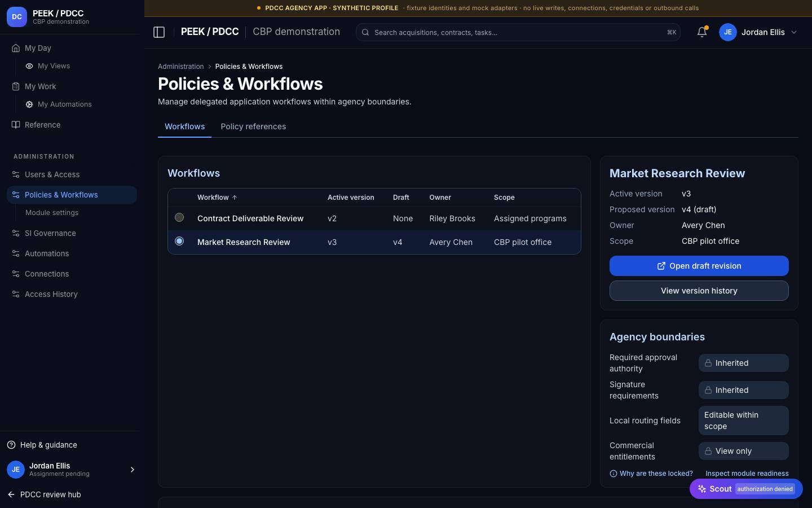Click the external-link icon on Open draft revision
The image size is (812, 508).
[661, 266]
